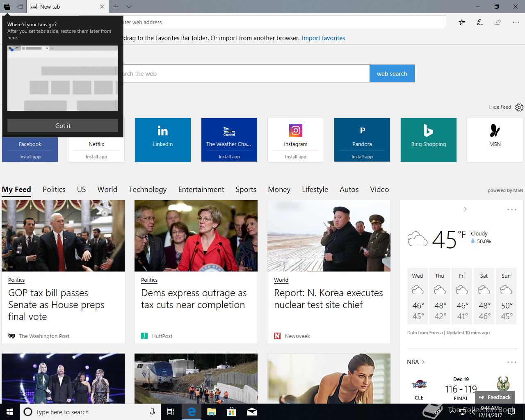Install app under Facebook tile
Viewport: 525px width, 420px height.
[30, 157]
